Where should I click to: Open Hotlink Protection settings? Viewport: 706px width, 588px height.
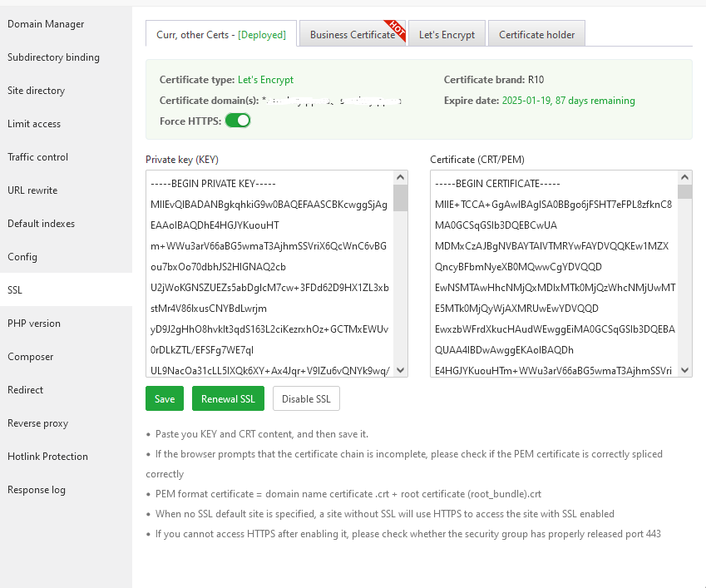point(47,457)
